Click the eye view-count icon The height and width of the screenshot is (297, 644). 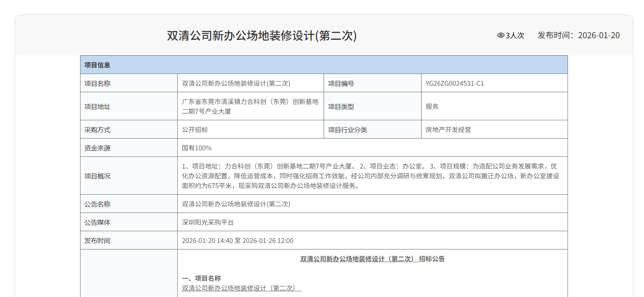500,35
